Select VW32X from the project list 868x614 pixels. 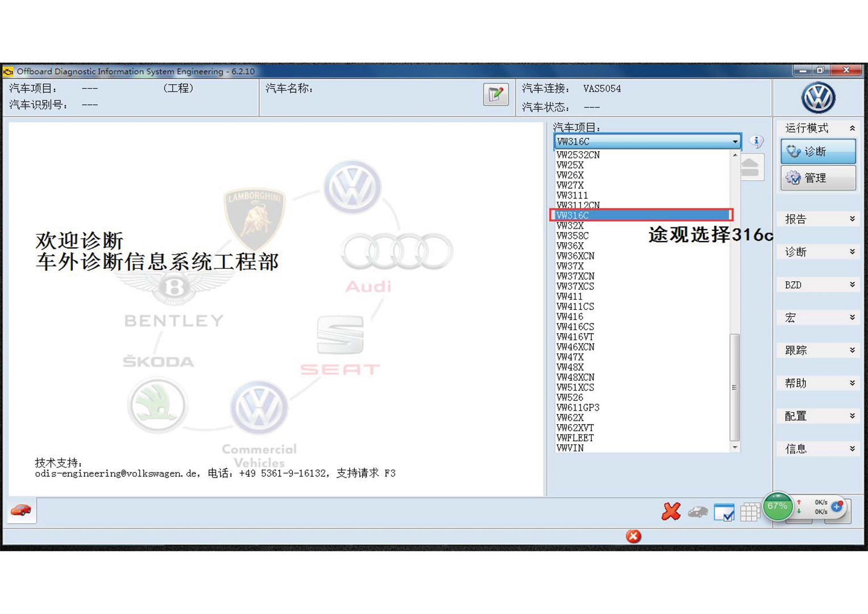coord(642,226)
